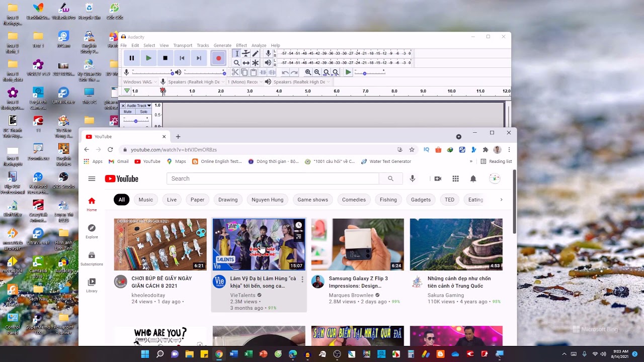This screenshot has width=644, height=362.
Task: Open Audacity playback device dropdown
Action: (301, 81)
